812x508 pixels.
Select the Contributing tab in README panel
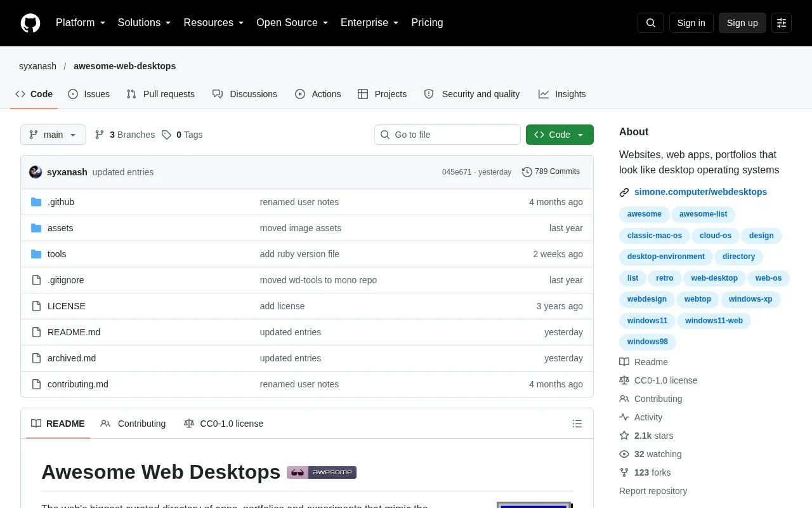133,424
